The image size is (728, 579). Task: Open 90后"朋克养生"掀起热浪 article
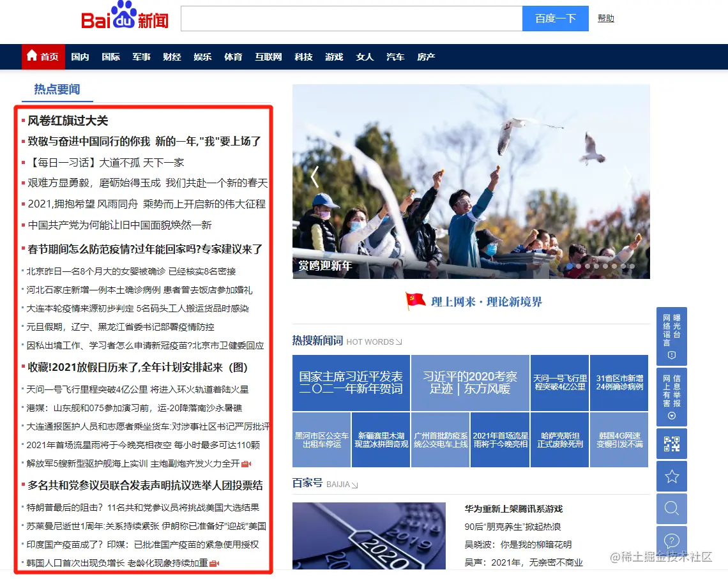pos(513,527)
